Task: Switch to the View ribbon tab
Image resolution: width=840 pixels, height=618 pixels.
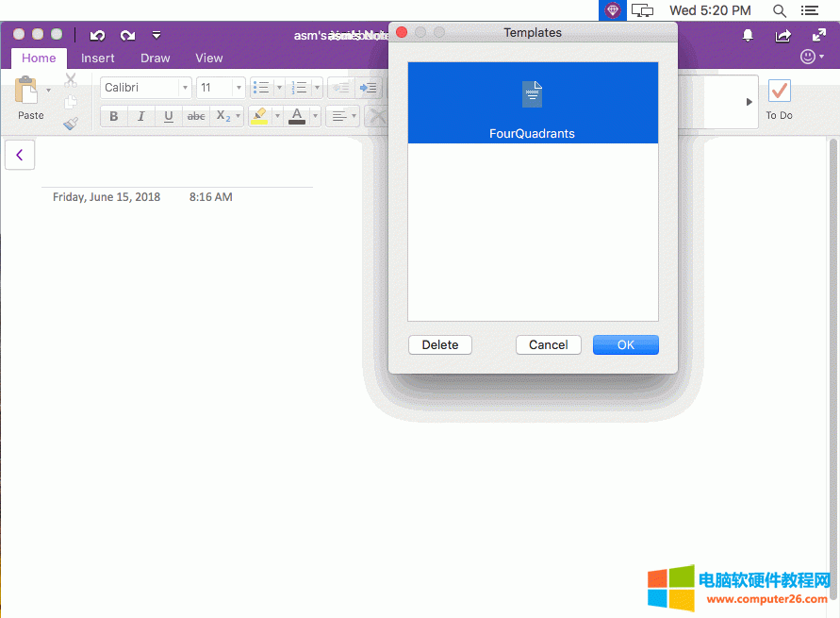Action: (x=209, y=58)
